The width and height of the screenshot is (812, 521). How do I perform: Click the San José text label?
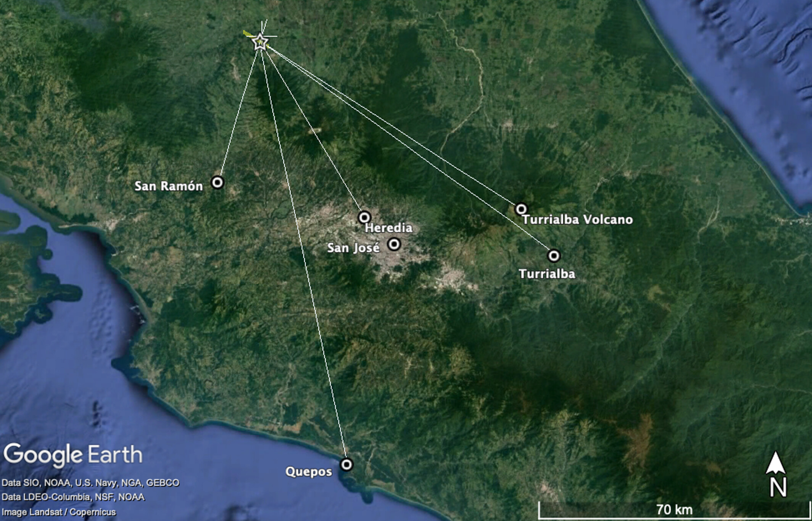click(353, 248)
